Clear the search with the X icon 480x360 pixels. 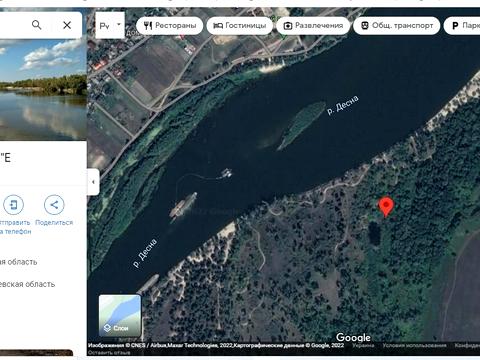tap(67, 25)
